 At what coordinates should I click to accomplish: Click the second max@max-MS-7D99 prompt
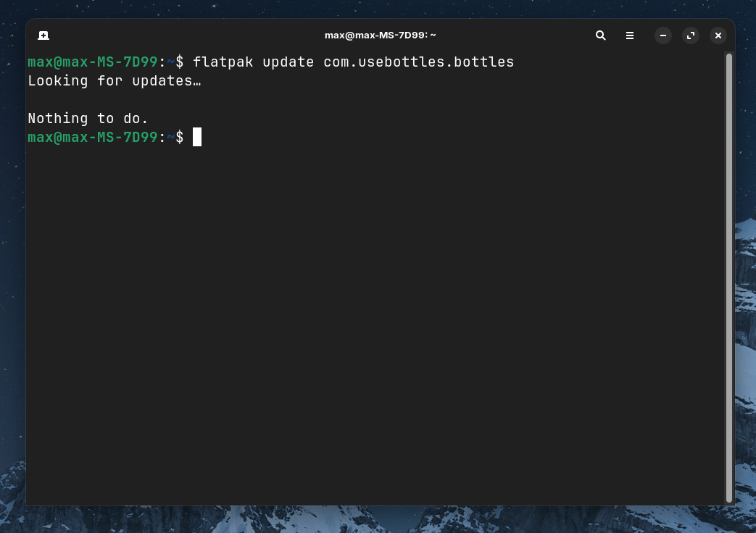click(x=93, y=138)
